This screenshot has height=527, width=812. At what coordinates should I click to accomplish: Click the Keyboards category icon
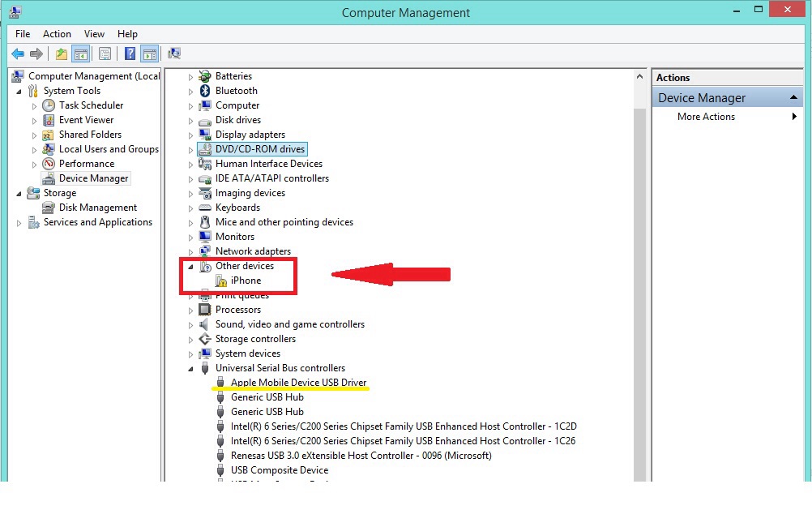(205, 208)
